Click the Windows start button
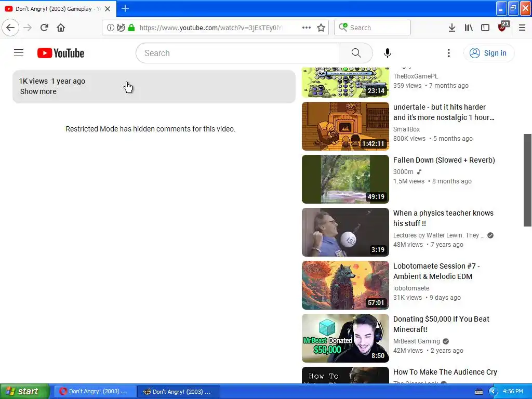This screenshot has width=532, height=399. [24, 392]
